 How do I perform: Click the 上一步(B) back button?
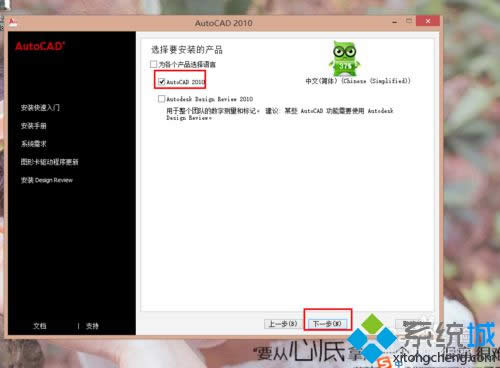(283, 324)
